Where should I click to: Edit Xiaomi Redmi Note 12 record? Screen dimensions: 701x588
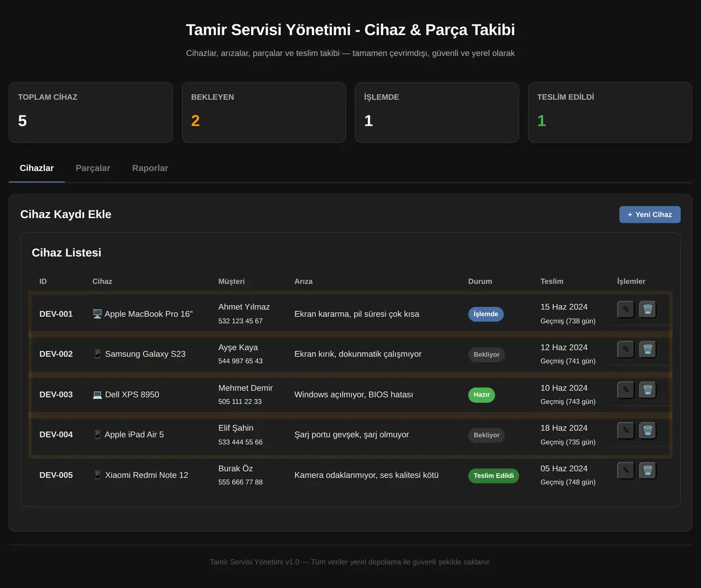pos(626,471)
